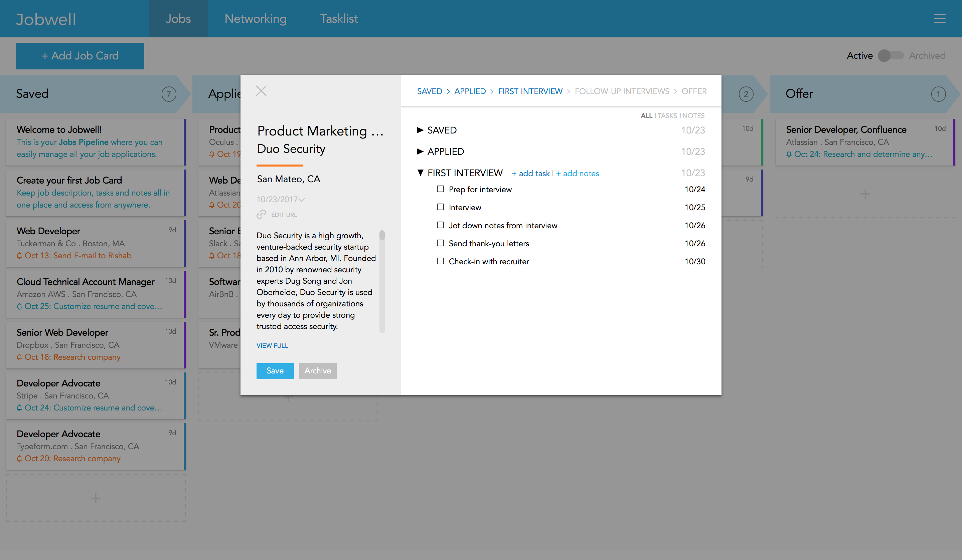This screenshot has width=962, height=560.
Task: Check the Prep for interview task
Action: pyautogui.click(x=440, y=189)
